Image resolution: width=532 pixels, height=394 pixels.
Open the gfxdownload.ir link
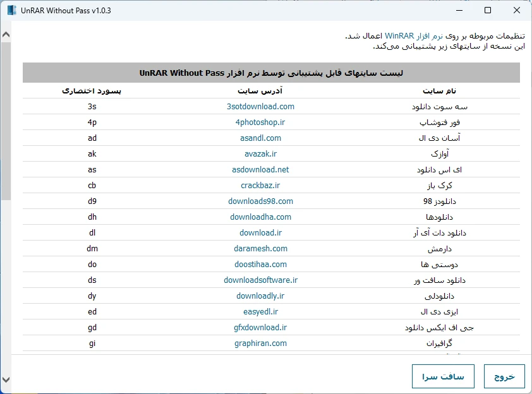coord(260,328)
